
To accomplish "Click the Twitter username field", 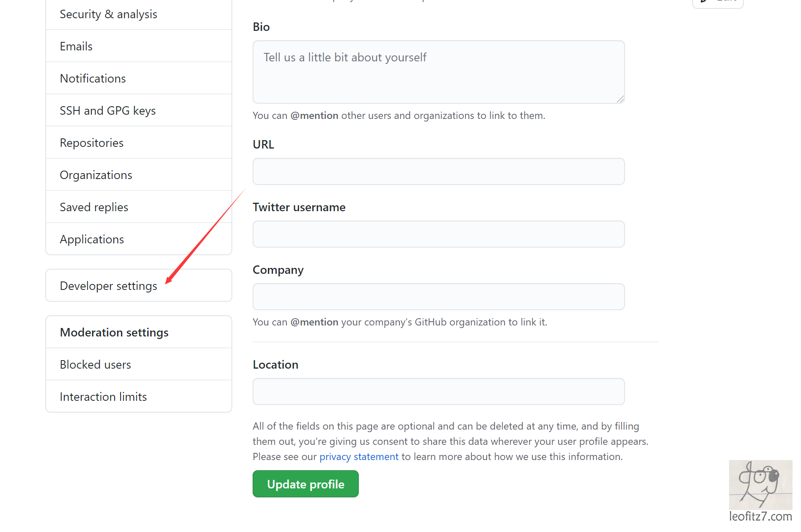I will 438,234.
